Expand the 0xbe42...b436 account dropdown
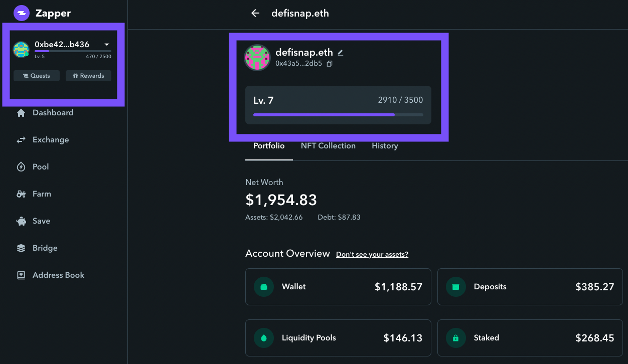The image size is (628, 364). [x=107, y=45]
